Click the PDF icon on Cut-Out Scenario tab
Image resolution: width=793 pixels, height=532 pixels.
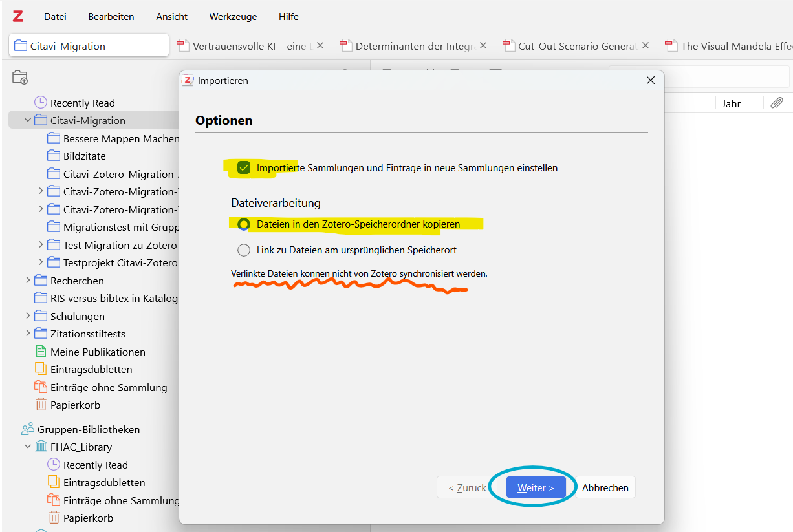click(508, 46)
